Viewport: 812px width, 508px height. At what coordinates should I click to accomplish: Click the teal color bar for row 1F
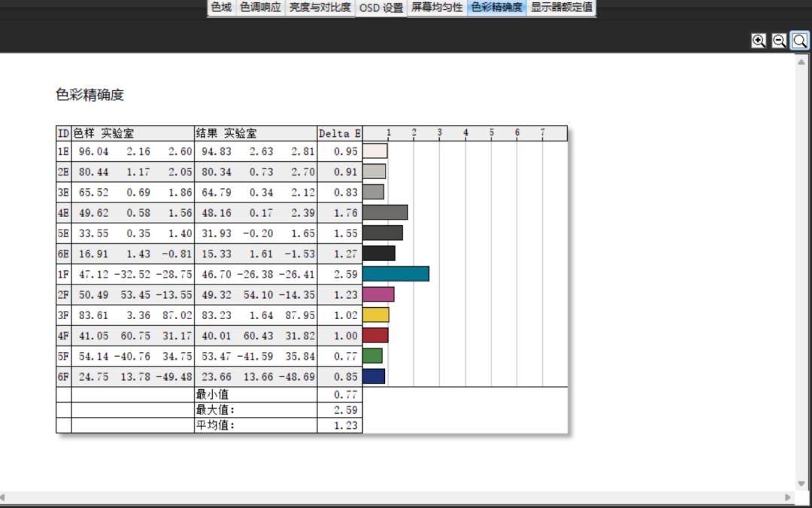(395, 274)
